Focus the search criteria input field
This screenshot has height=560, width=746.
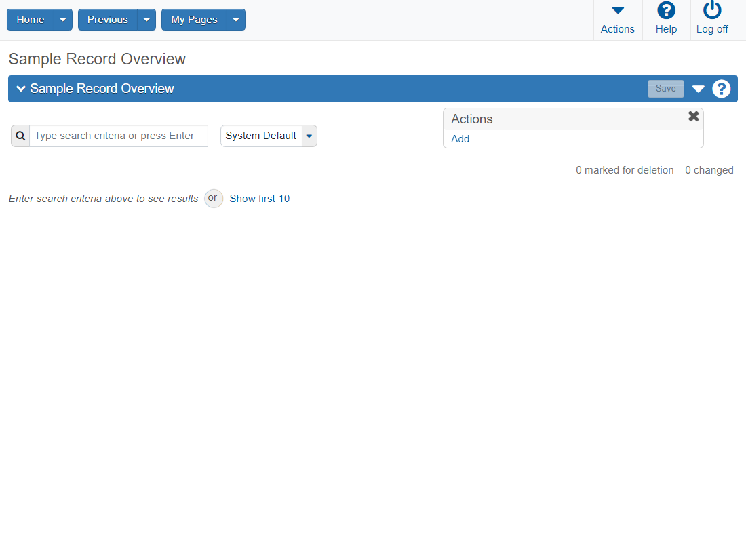tap(119, 136)
